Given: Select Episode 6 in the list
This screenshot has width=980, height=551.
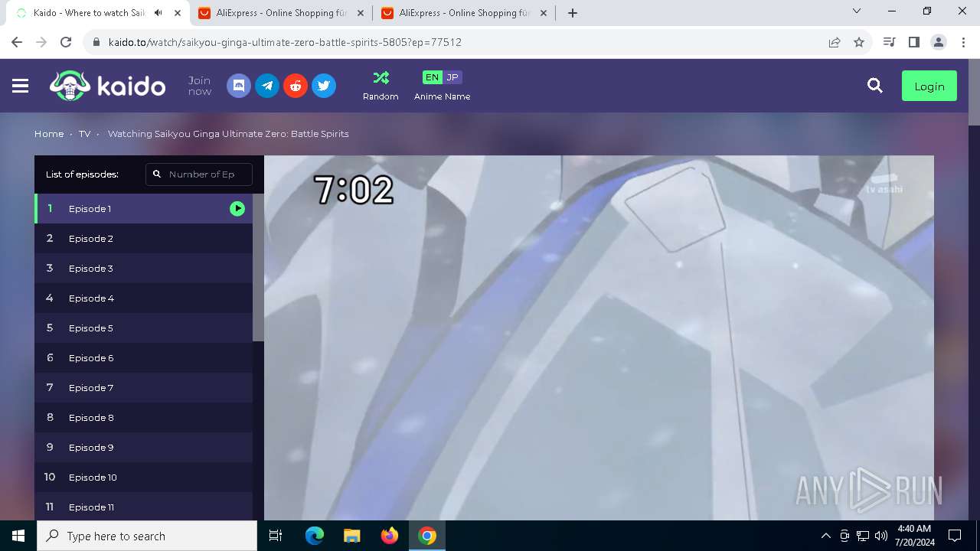Looking at the screenshot, I should click(143, 357).
